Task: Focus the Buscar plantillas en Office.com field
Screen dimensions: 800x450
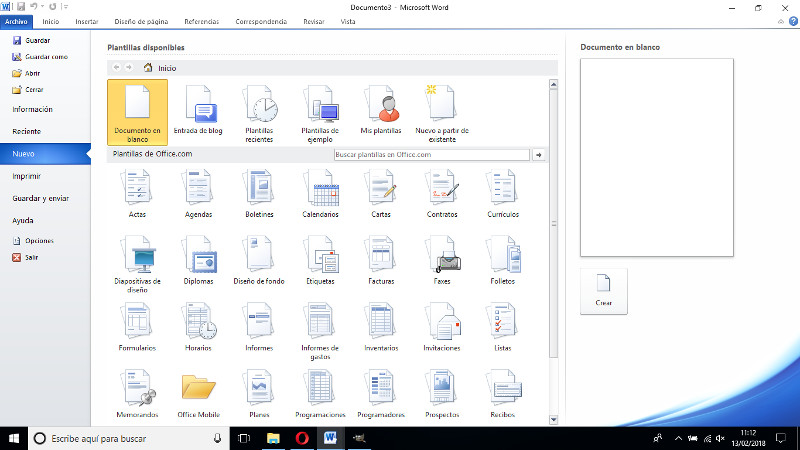Action: tap(432, 155)
